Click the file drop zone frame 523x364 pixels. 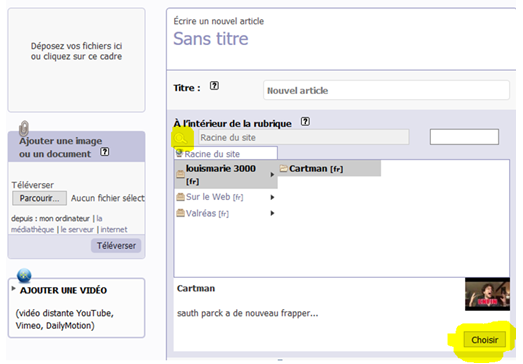pos(76,60)
